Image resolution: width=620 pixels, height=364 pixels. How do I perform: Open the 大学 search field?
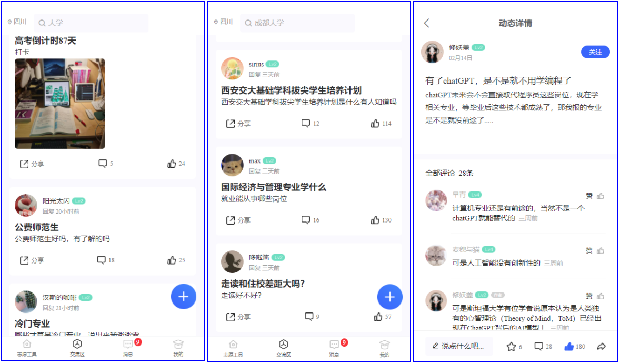[91, 23]
